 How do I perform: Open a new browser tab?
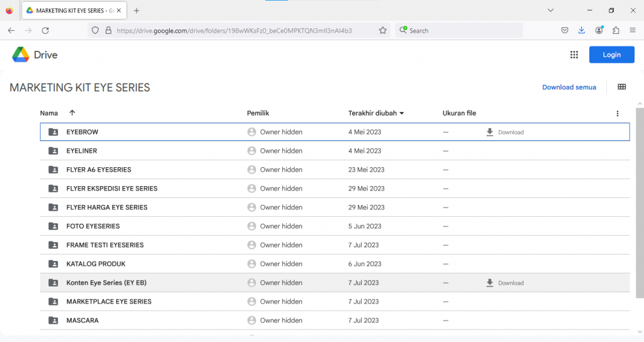pos(136,11)
